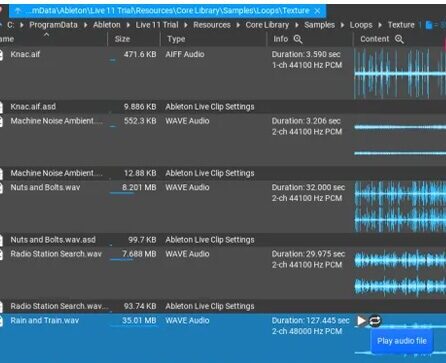Select Machine Noise Ambient WAVE Audio file
The image size is (446, 363).
[x=57, y=121]
